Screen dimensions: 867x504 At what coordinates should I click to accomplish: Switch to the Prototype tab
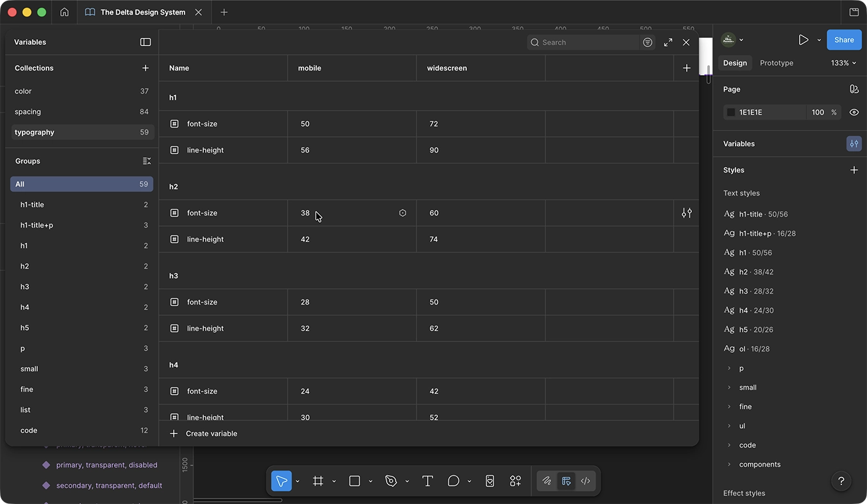776,63
